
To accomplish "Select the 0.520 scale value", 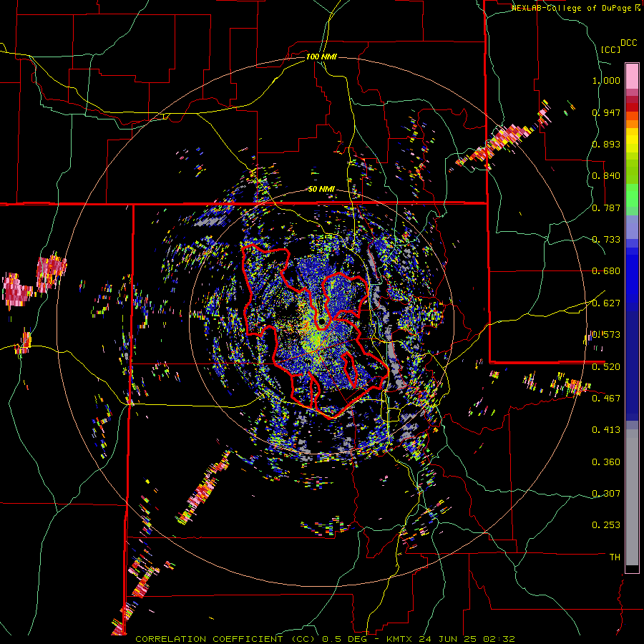I will pyautogui.click(x=606, y=367).
